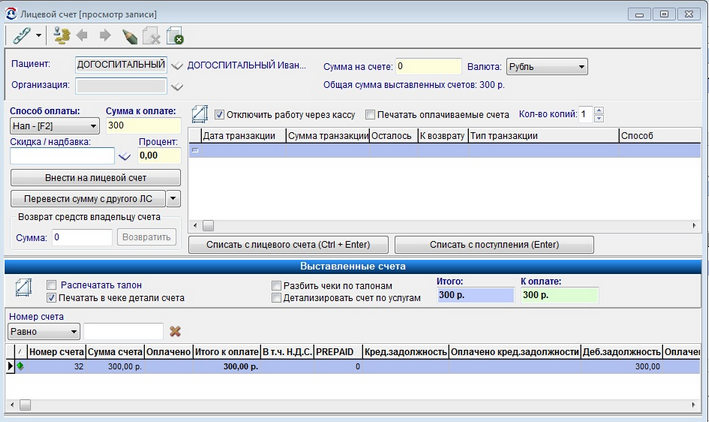Click the Деб.задолжность column header
709x422 pixels.
click(x=622, y=352)
